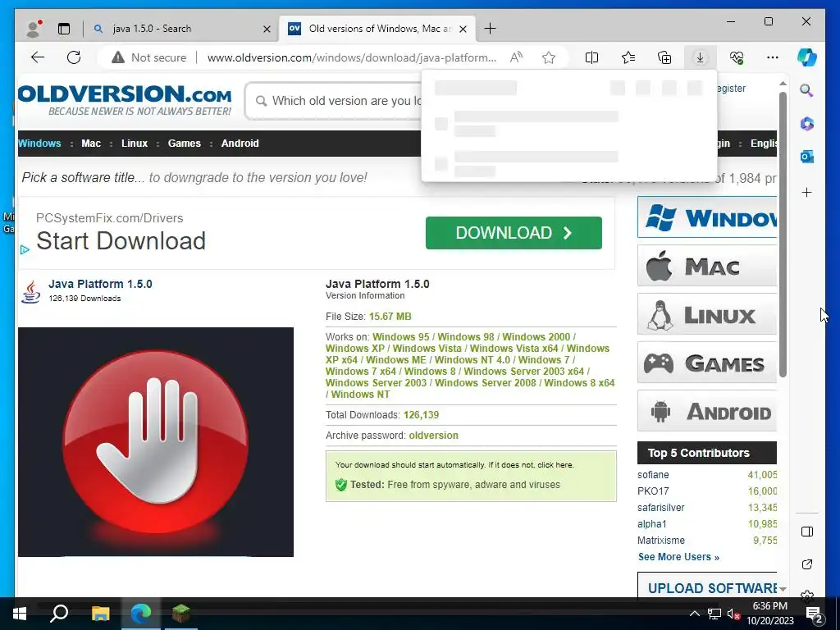Click the OLDVERSION.com logo
Viewport: 840px width, 630px height.
[126, 99]
